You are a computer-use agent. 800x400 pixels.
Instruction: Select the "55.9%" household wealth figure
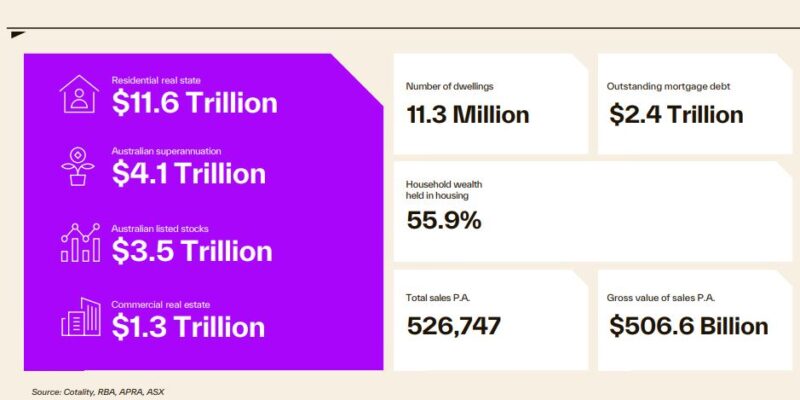[444, 220]
